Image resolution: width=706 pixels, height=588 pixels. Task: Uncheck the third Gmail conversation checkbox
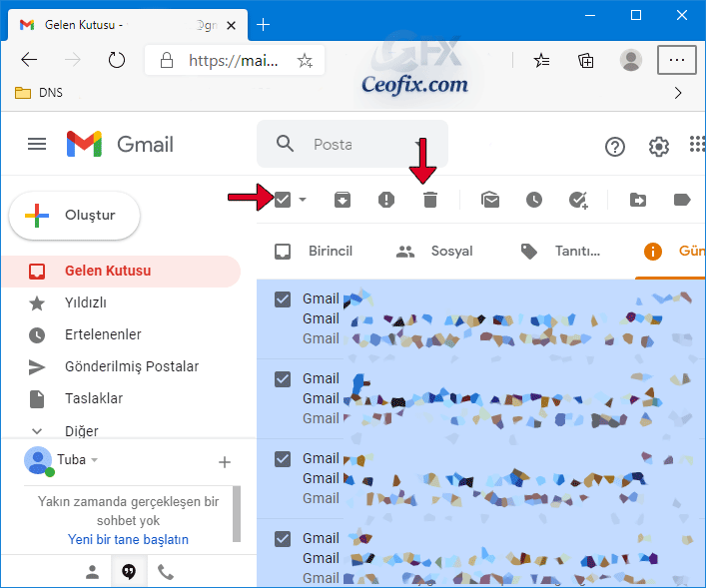pyautogui.click(x=283, y=459)
